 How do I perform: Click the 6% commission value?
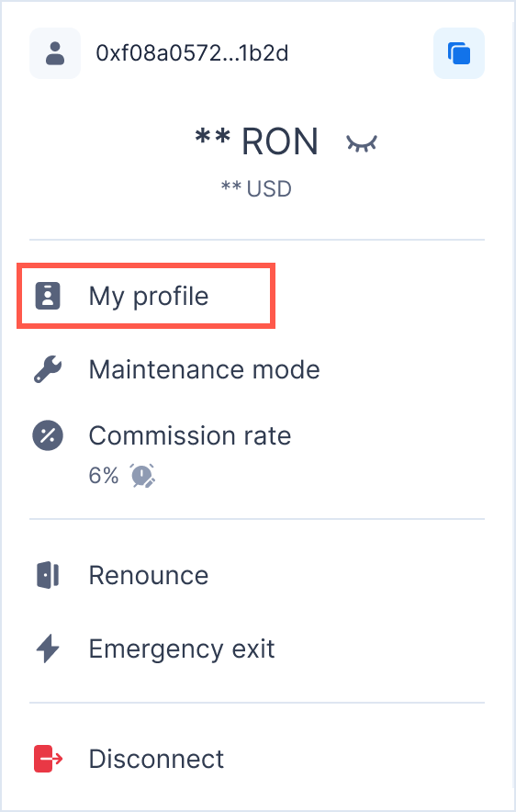[x=104, y=476]
